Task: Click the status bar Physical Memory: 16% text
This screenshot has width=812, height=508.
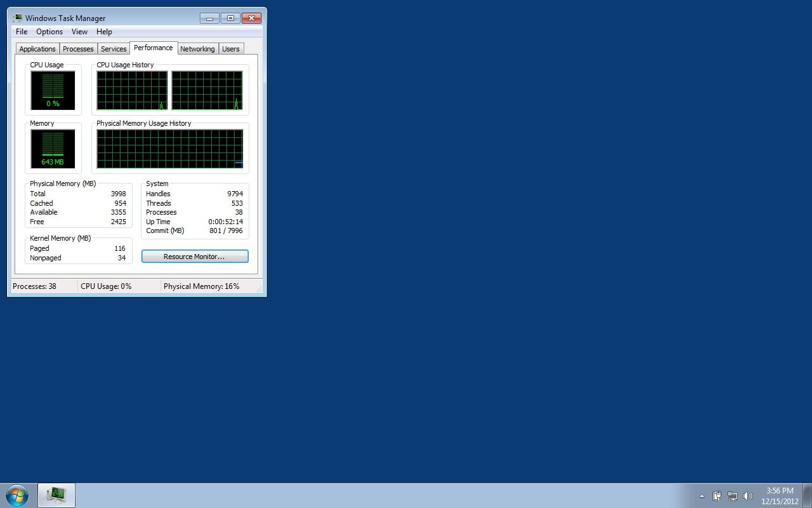Action: pos(202,286)
